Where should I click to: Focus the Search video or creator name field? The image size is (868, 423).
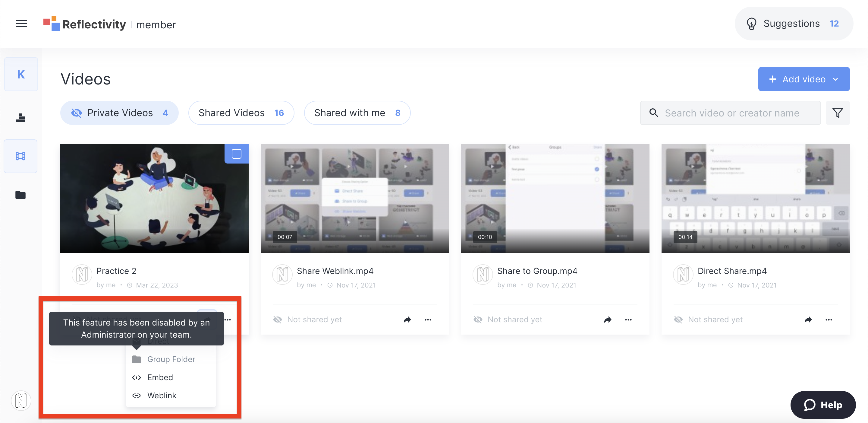click(730, 113)
